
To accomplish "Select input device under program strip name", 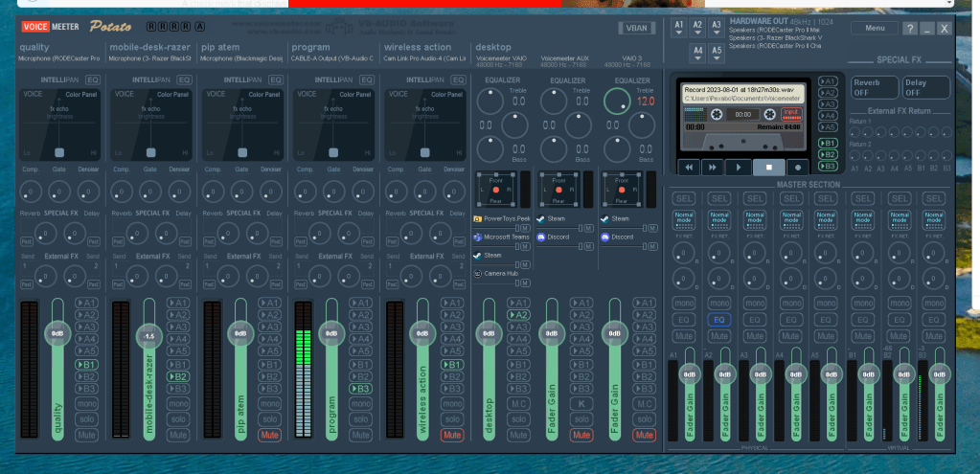I will 332,58.
